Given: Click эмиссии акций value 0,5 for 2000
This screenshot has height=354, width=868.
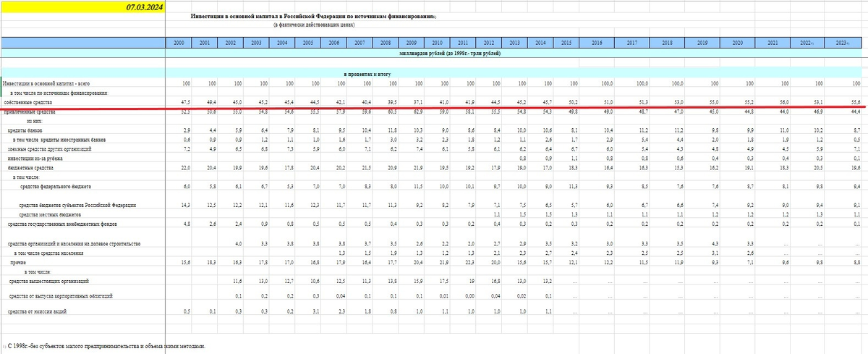Looking at the screenshot, I should (x=187, y=311).
